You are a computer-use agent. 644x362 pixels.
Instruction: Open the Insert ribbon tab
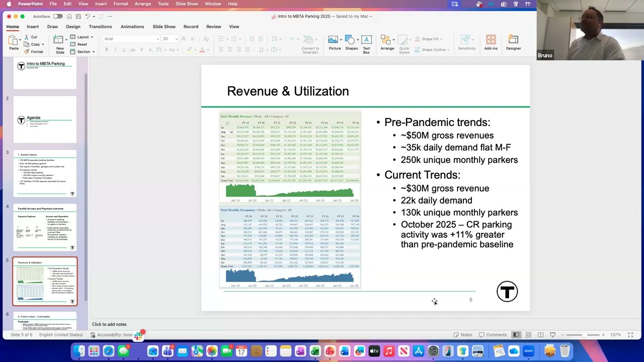pyautogui.click(x=33, y=27)
